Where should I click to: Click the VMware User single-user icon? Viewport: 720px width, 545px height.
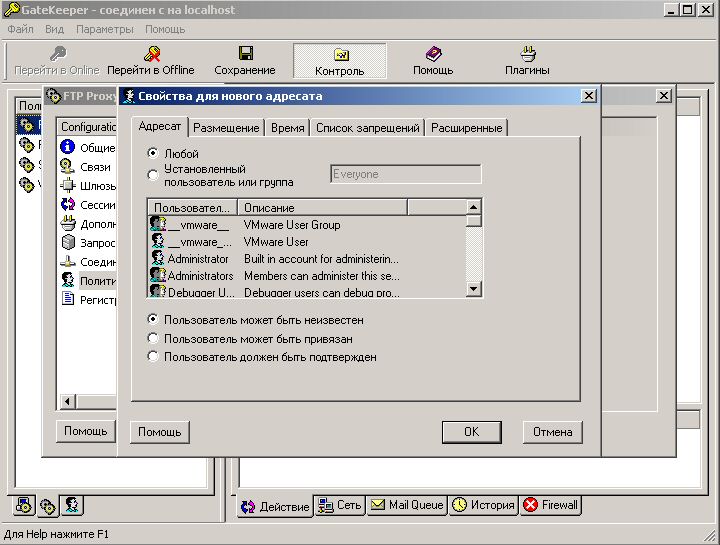click(158, 241)
